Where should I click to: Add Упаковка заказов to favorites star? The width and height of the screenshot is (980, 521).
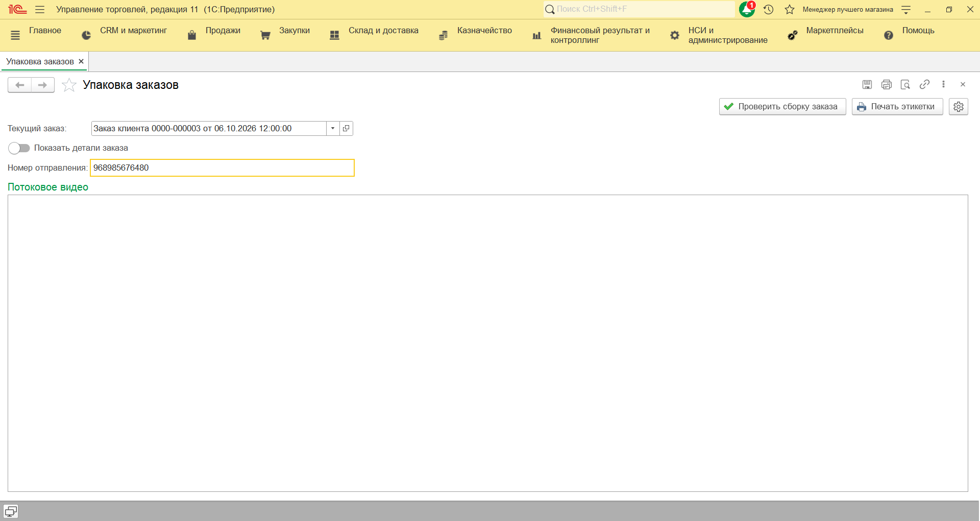click(x=69, y=85)
